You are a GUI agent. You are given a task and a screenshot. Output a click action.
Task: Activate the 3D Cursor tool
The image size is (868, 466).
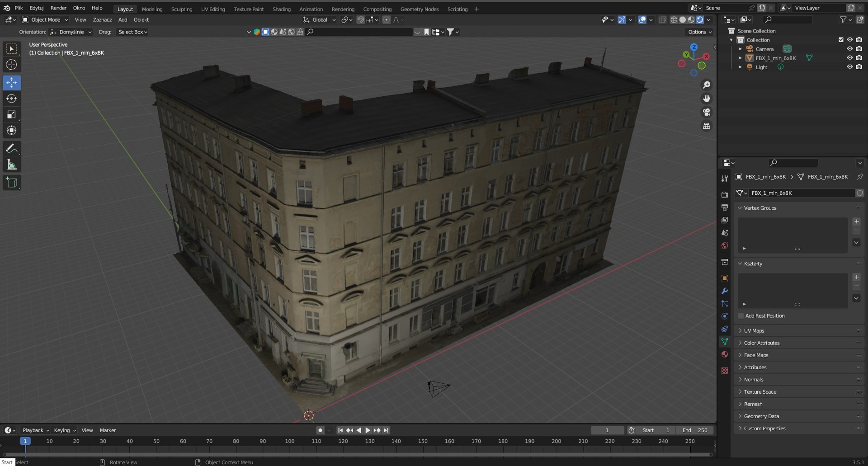[x=12, y=65]
